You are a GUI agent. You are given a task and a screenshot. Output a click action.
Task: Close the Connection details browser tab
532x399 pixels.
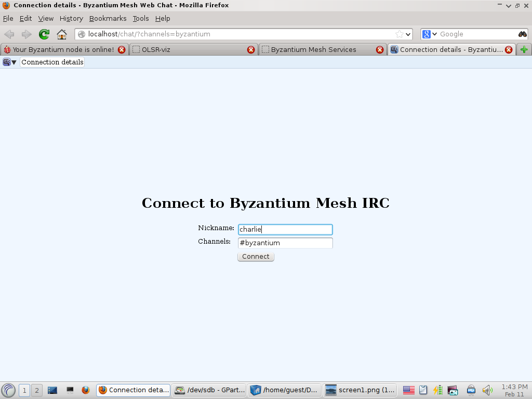(x=509, y=49)
